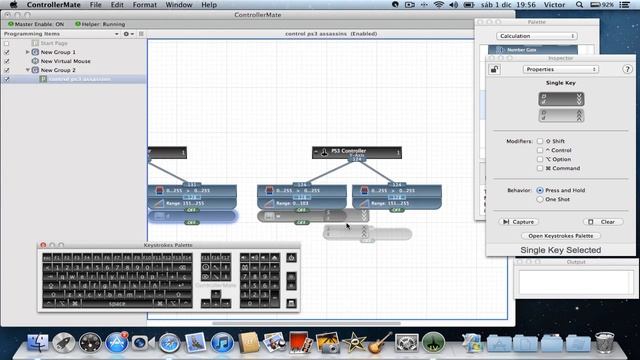Click the Helper Running status indicator
The width and height of the screenshot is (640, 360).
coord(100,24)
